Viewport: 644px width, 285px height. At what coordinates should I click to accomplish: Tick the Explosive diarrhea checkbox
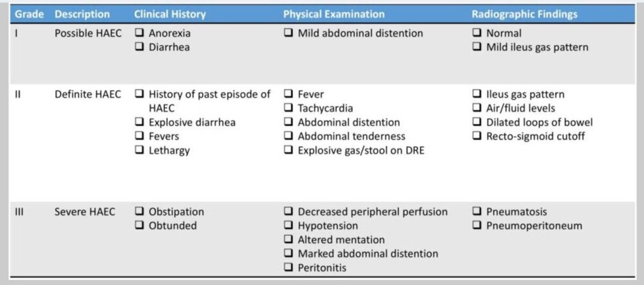[x=140, y=122]
